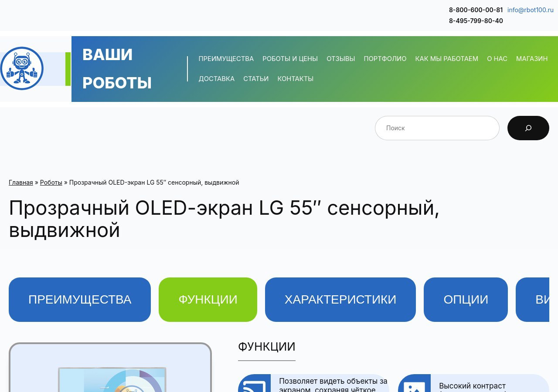Click the ФУНКЦИИ section heading

267,347
